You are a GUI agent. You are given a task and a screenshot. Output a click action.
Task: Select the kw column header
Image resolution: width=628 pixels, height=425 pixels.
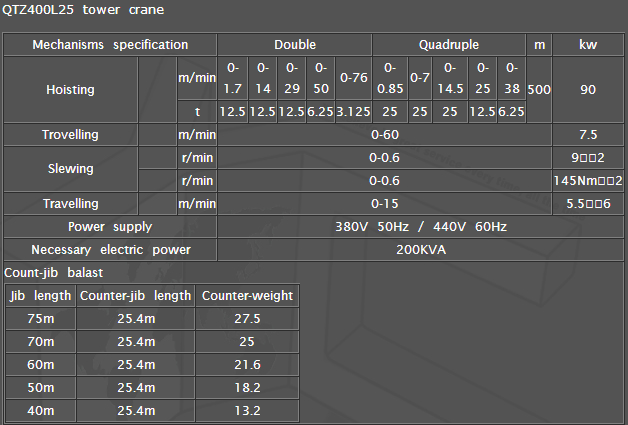click(589, 45)
